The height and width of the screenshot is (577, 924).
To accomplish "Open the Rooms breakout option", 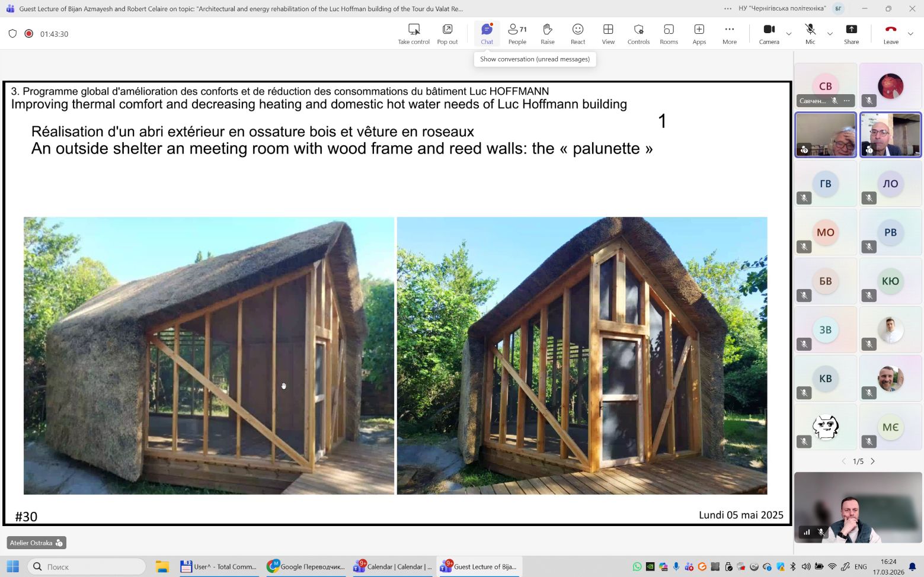I will (669, 34).
